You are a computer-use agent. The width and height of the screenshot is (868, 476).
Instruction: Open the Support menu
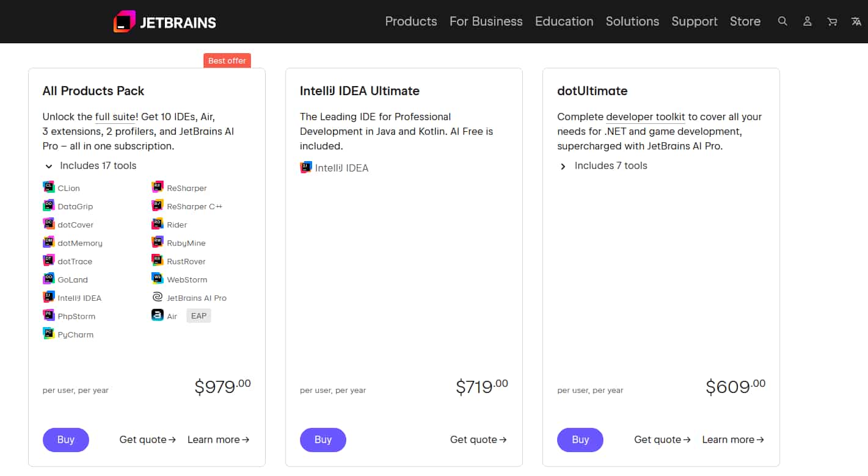695,21
